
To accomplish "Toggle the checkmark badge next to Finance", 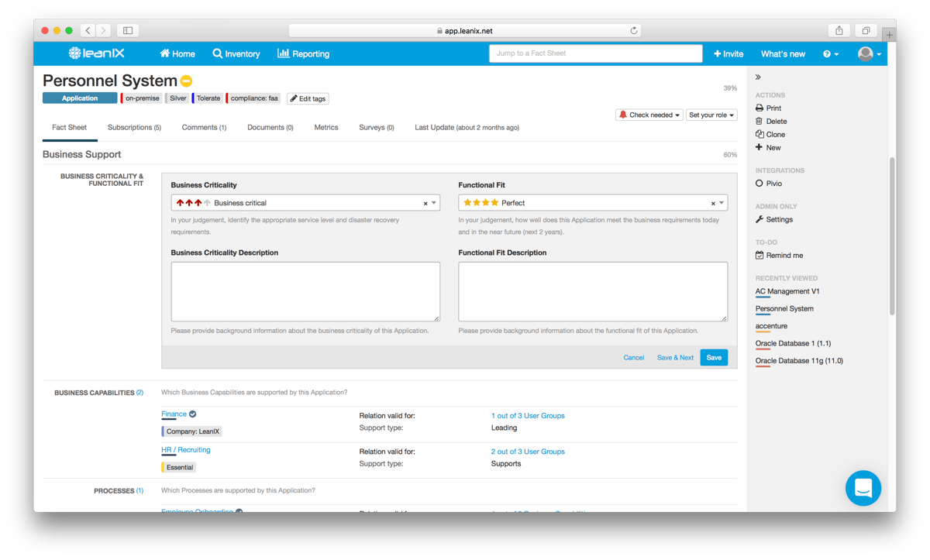I will 195,414.
